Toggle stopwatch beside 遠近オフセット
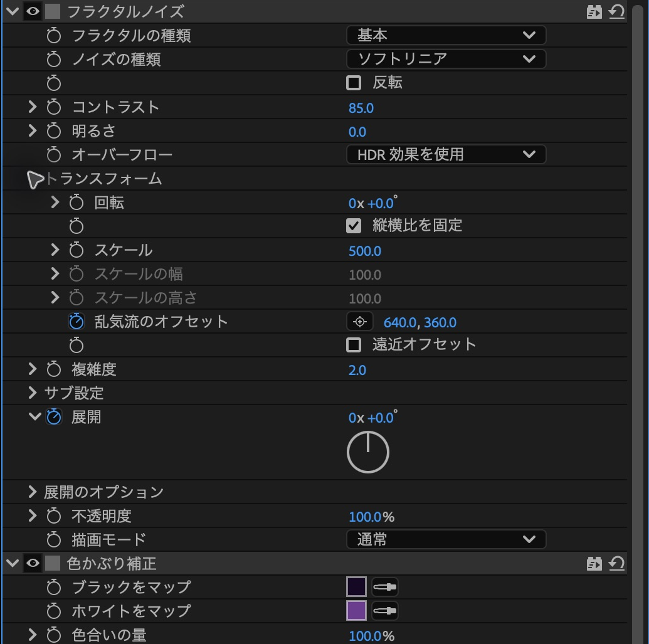649x644 pixels. click(x=76, y=345)
